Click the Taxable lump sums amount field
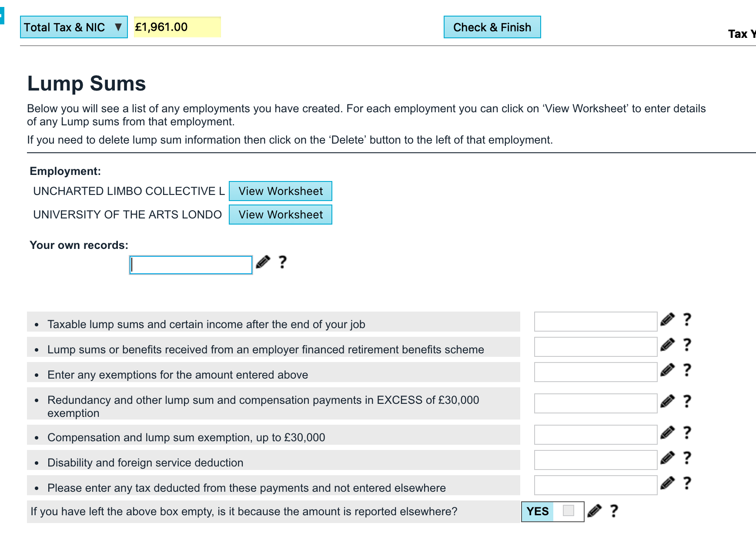The height and width of the screenshot is (537, 756). [595, 322]
